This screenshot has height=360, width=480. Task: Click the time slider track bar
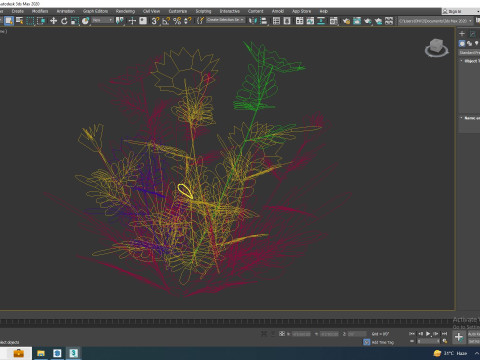[x=227, y=322]
